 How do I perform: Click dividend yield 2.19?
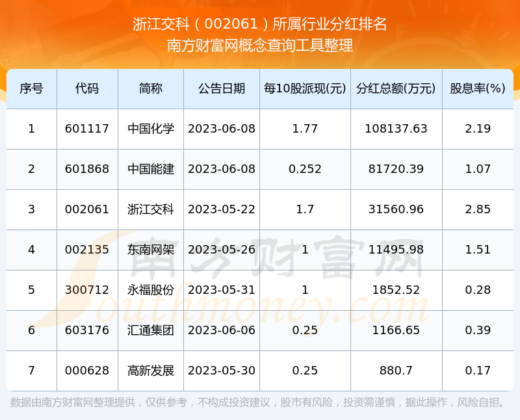478,129
